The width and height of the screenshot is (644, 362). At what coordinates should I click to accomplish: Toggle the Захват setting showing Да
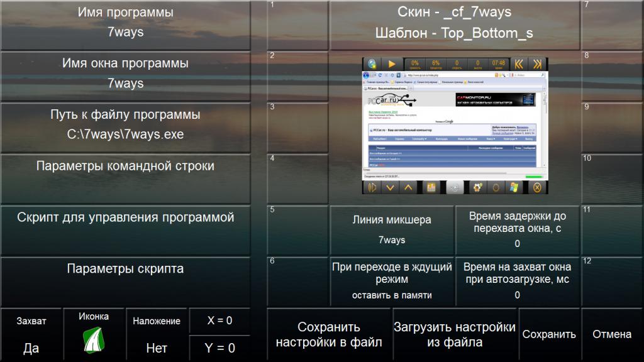click(x=31, y=334)
